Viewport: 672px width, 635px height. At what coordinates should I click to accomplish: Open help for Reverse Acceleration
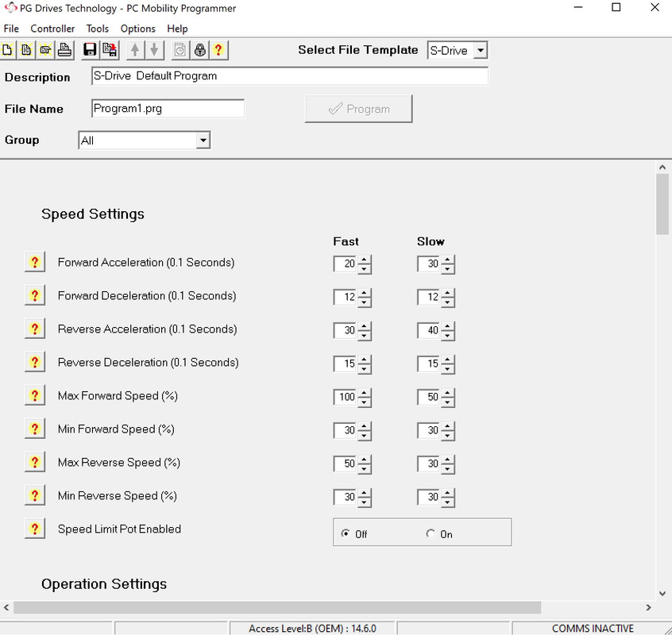[35, 329]
